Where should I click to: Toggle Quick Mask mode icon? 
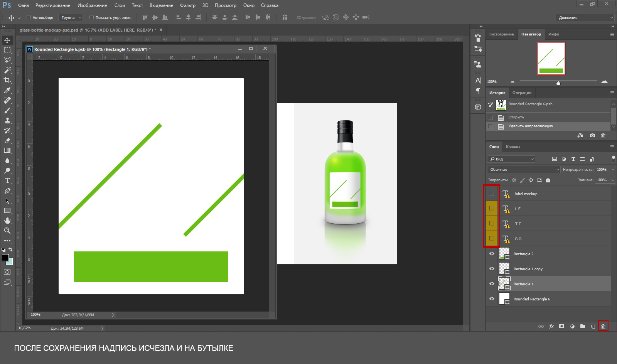tap(7, 272)
